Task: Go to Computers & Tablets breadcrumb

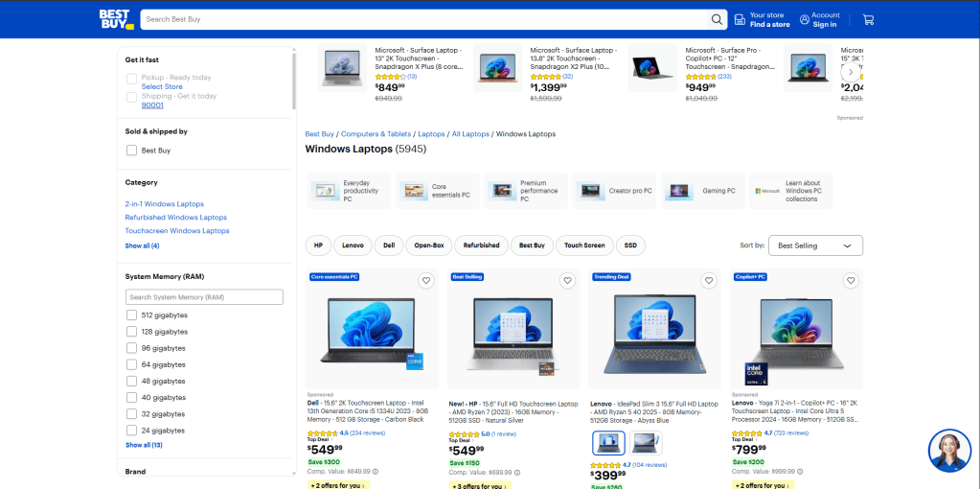Action: 376,134
